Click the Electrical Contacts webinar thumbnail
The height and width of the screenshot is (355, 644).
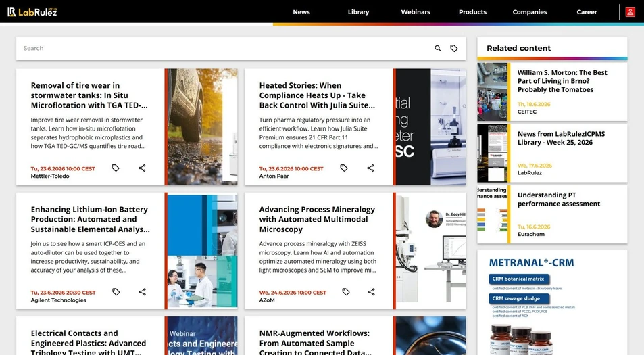(203, 335)
